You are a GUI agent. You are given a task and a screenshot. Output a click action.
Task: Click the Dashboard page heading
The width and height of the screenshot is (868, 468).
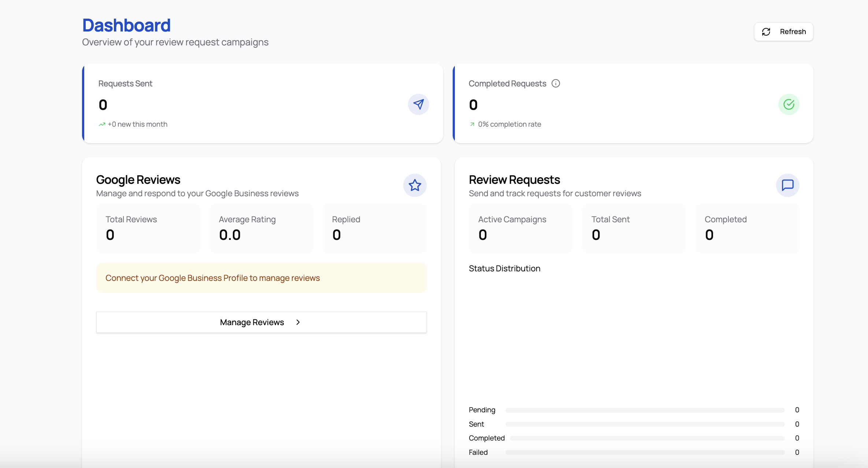coord(126,25)
